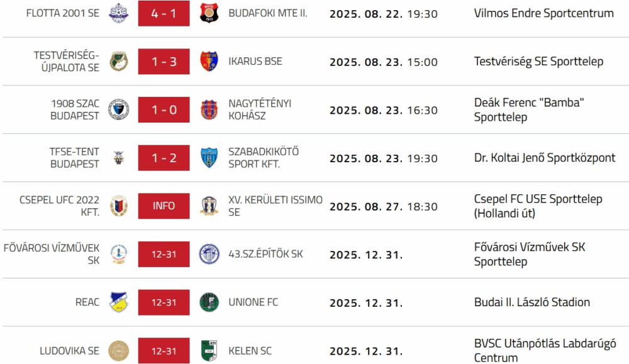Click the Szabadkikötő Sport Kft. crest
The image size is (629, 364).
click(x=208, y=158)
